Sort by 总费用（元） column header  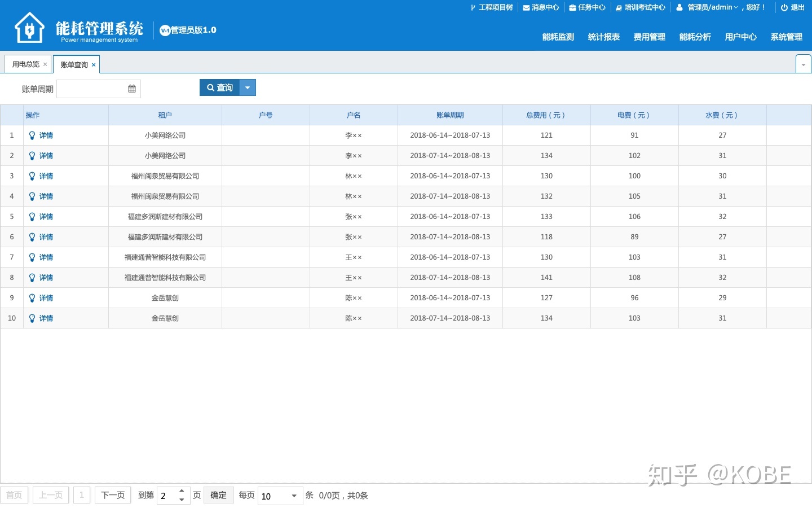coord(546,115)
